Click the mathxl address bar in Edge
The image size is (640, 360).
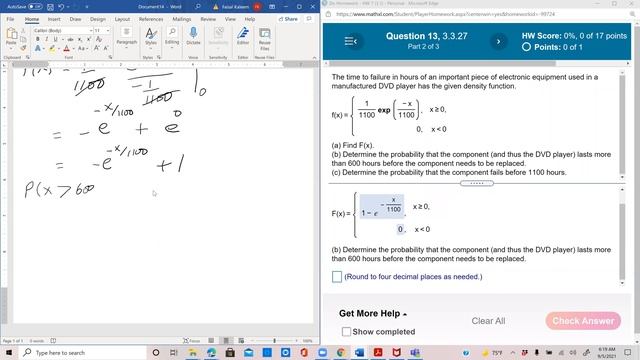[445, 14]
